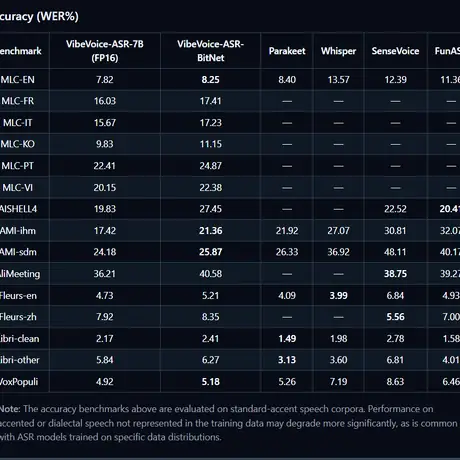Click the Note paragraph below the table
460x460 pixels.
coord(229,423)
